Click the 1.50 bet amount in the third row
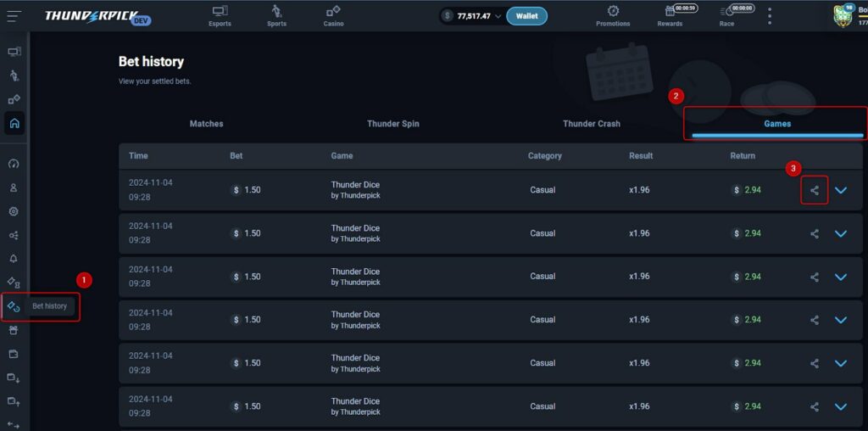This screenshot has height=431, width=868. (253, 277)
